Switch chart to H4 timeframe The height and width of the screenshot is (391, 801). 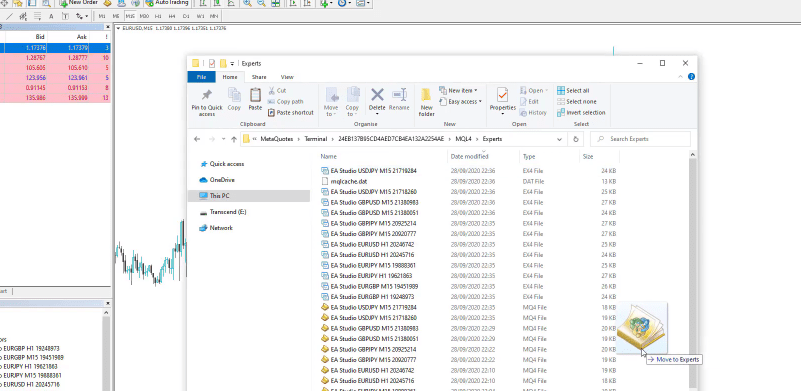tap(172, 16)
